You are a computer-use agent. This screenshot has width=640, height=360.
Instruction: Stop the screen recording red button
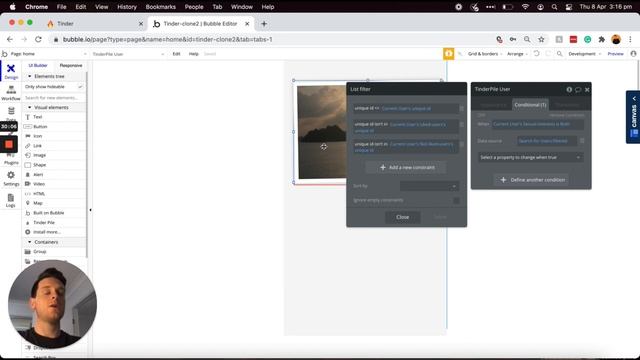[9, 144]
